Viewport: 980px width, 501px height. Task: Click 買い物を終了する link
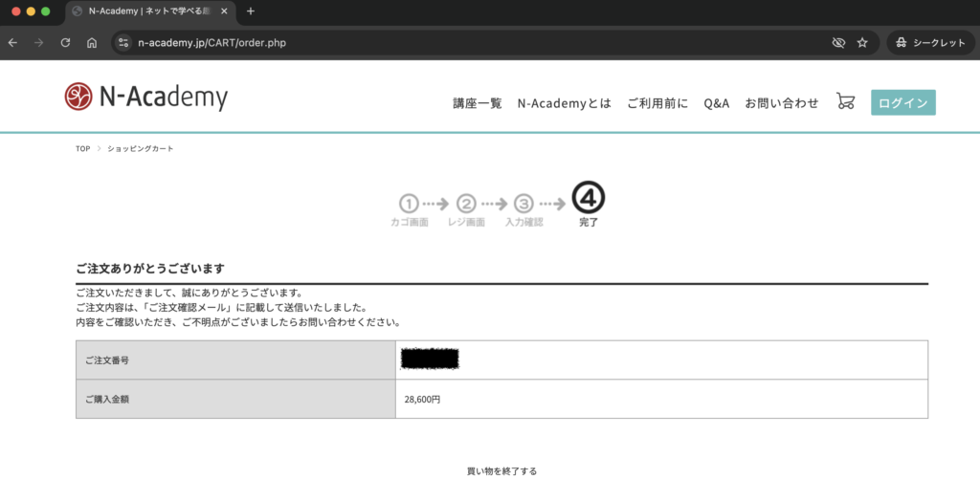pos(501,471)
